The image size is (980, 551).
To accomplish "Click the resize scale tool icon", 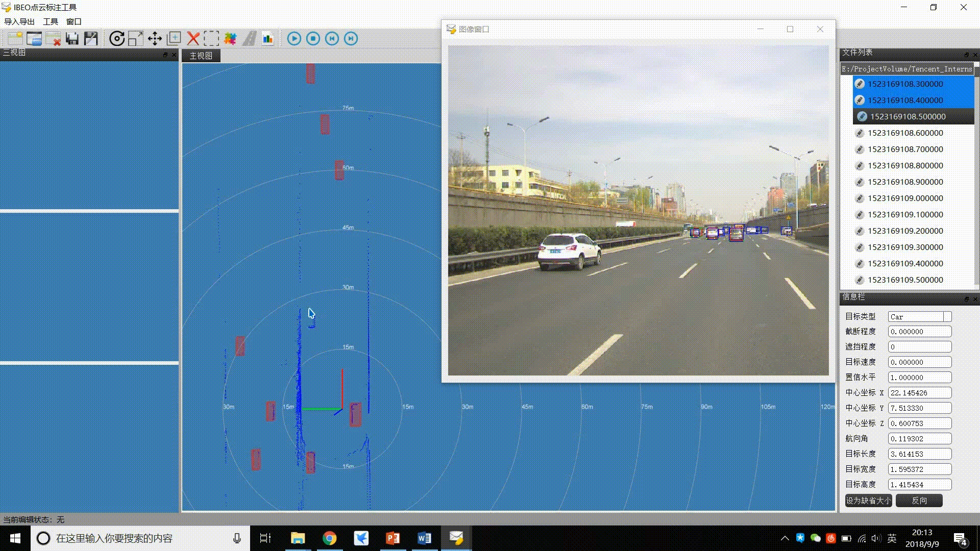I will 136,38.
